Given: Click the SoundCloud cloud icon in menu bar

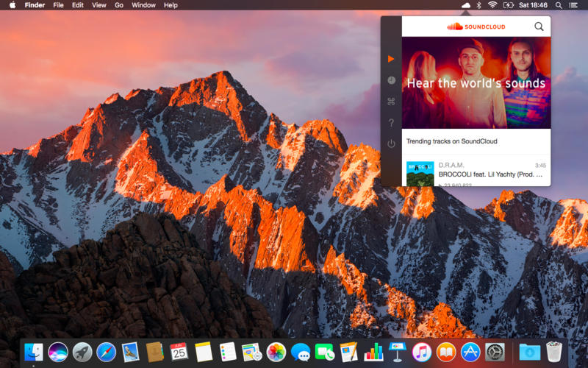Looking at the screenshot, I should pos(465,5).
